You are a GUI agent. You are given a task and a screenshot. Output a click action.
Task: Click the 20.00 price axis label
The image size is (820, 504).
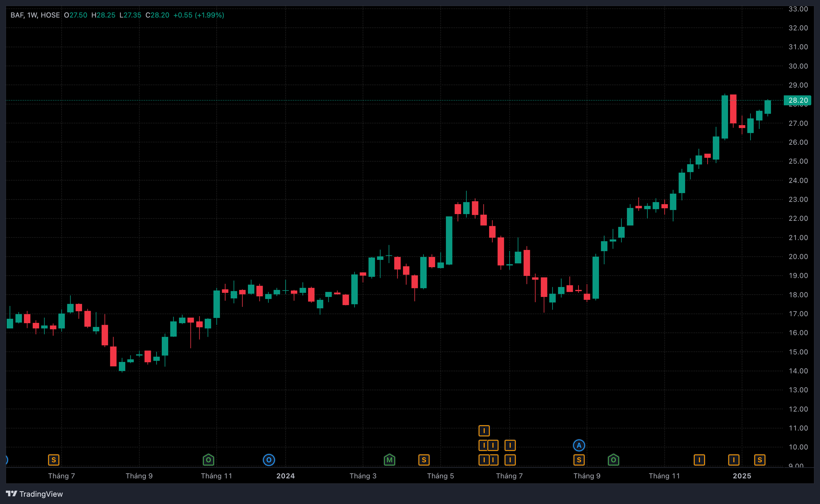point(798,257)
